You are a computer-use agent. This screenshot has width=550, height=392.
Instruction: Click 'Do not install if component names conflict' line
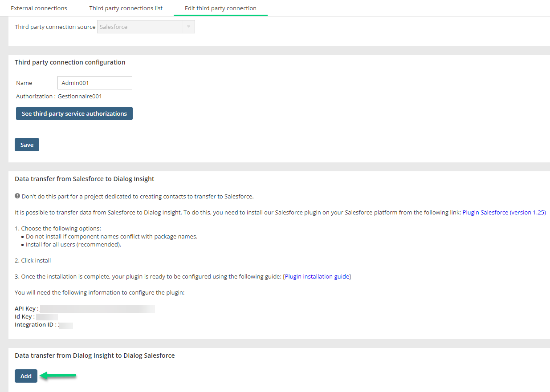111,236
